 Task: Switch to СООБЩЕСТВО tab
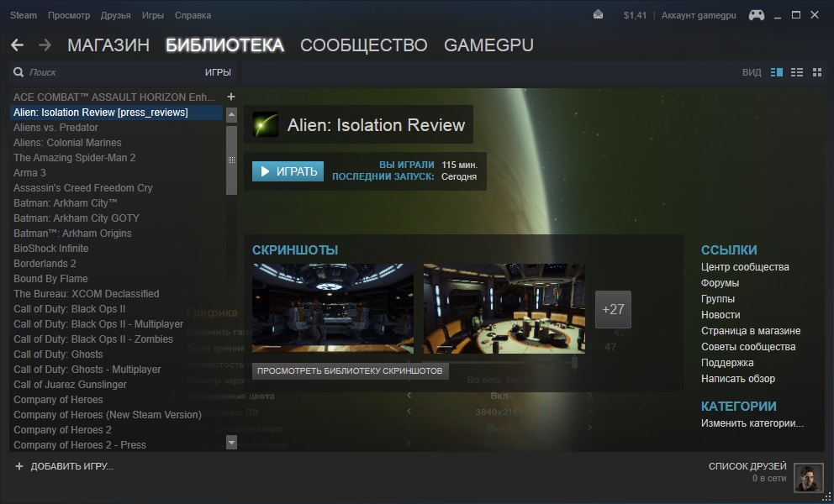(x=364, y=45)
